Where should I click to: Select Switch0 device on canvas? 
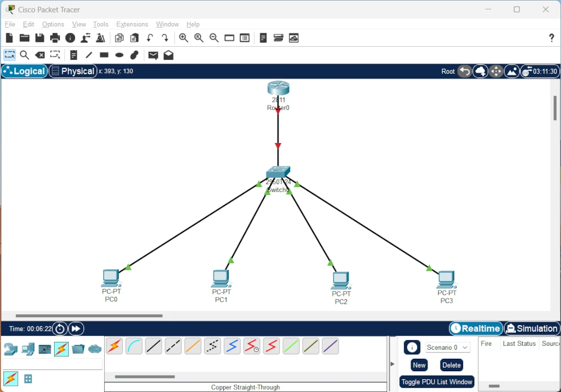pyautogui.click(x=278, y=172)
